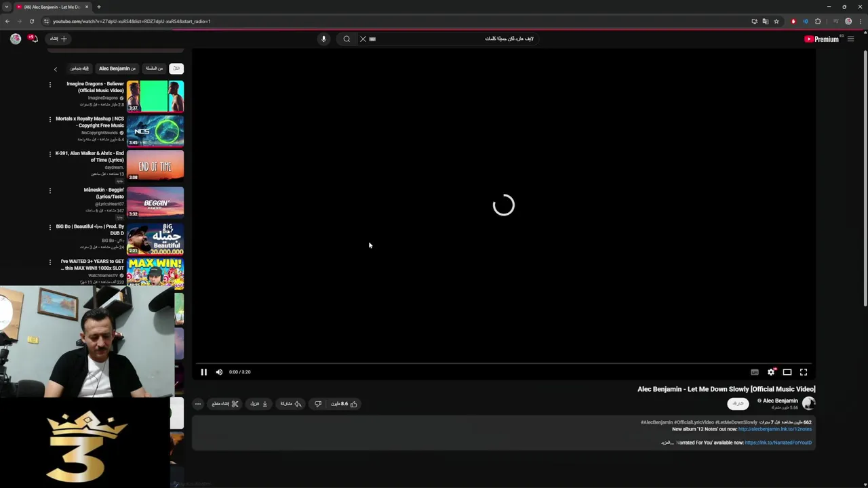The width and height of the screenshot is (868, 488).
Task: Open Imagine Dragons Believer thumbnail
Action: [155, 96]
